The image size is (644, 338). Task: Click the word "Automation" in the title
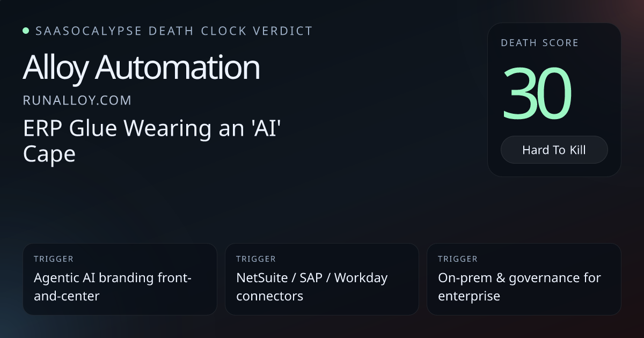[x=178, y=68]
